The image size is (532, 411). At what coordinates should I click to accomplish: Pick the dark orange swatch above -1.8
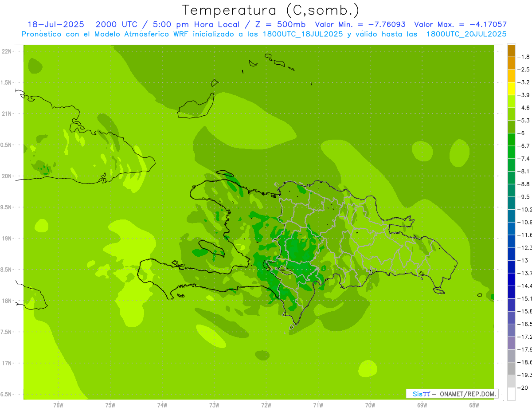click(511, 51)
